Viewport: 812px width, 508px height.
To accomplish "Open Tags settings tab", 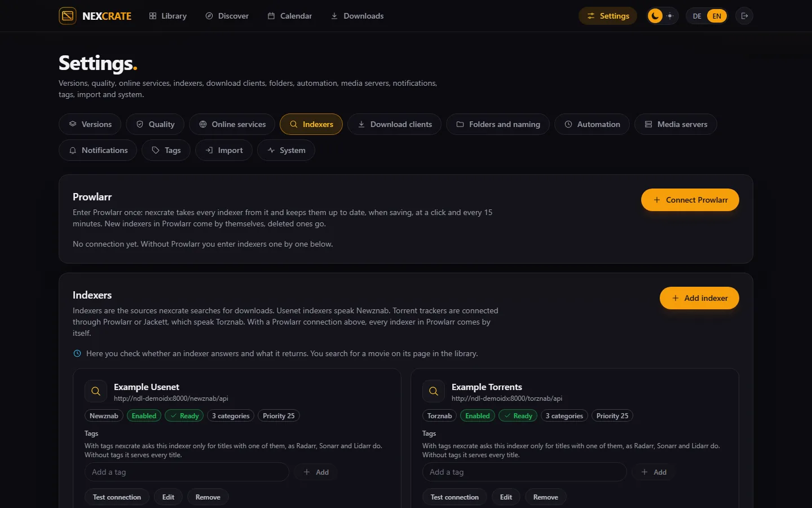I will 166,150.
